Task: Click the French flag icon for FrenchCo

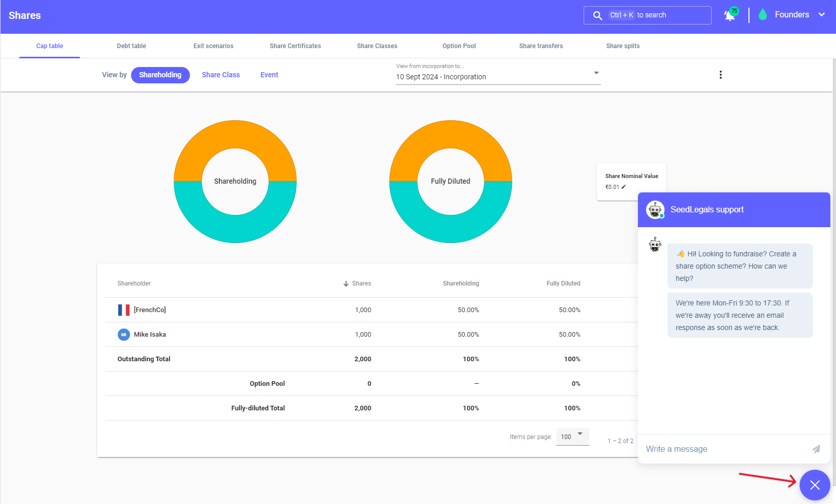Action: coord(123,310)
